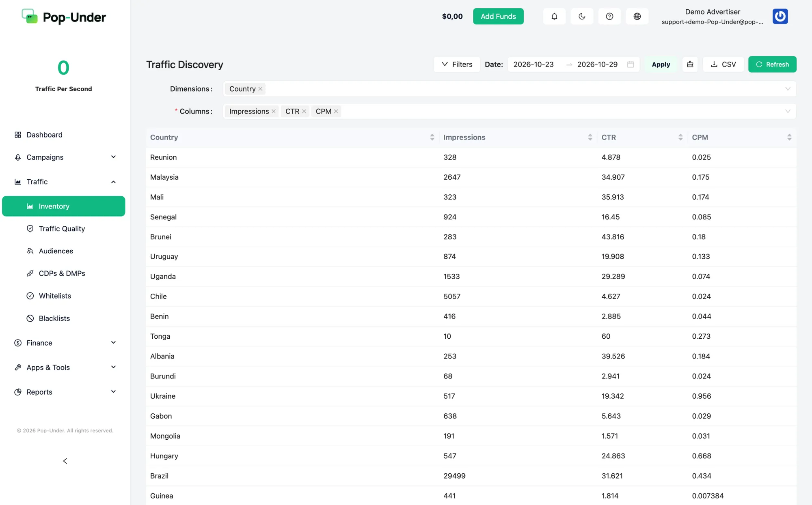Click the Whitelists check-circle icon
Viewport: 812px width, 505px height.
30,296
